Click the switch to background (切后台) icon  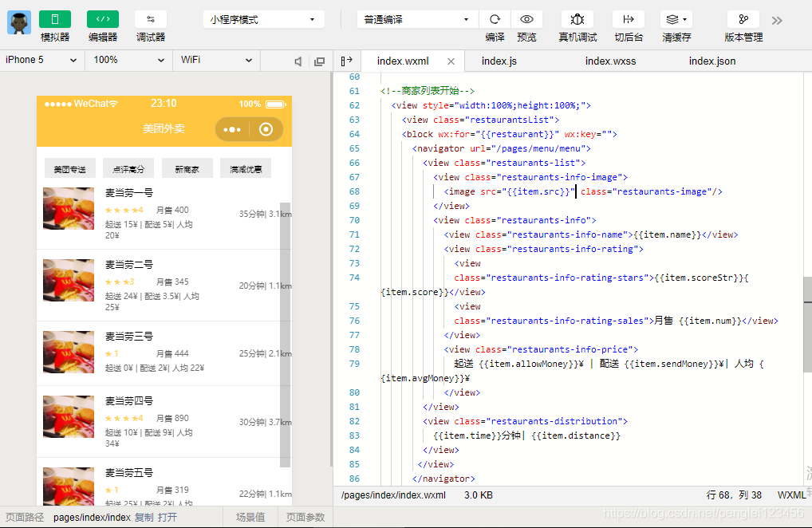click(x=629, y=20)
